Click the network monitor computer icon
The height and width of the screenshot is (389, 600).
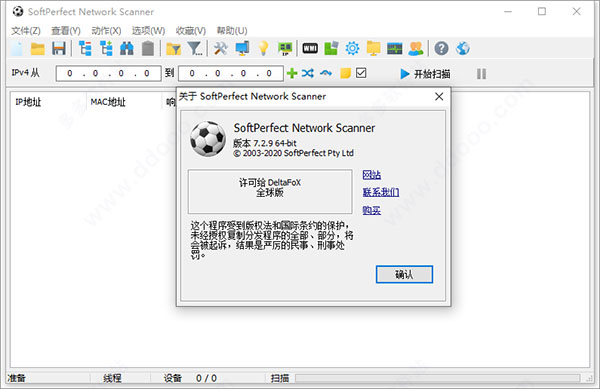click(x=242, y=49)
